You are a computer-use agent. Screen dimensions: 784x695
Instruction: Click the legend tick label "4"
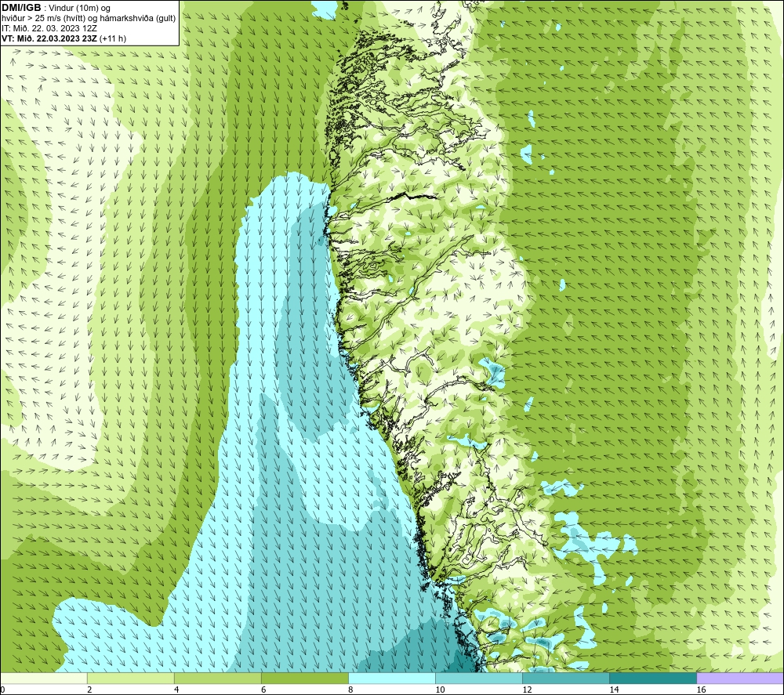coord(176,690)
